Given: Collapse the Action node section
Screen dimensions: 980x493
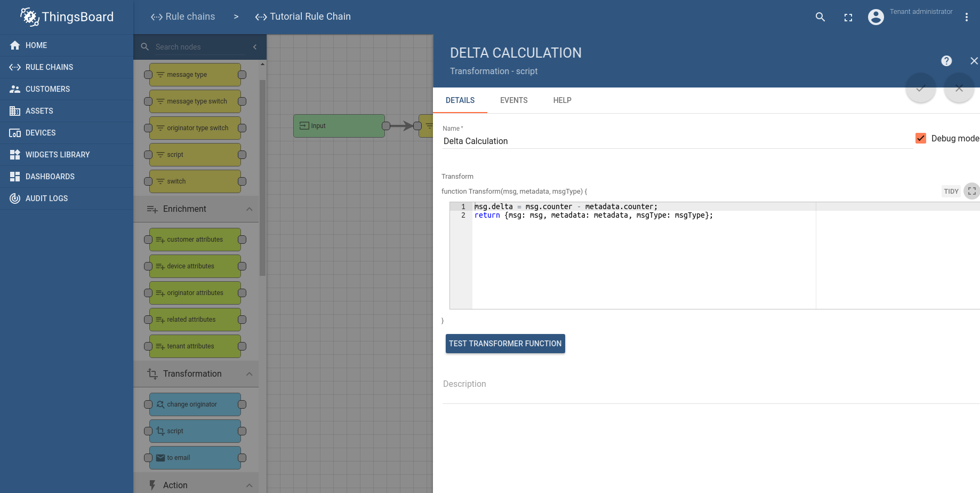Looking at the screenshot, I should click(x=249, y=486).
